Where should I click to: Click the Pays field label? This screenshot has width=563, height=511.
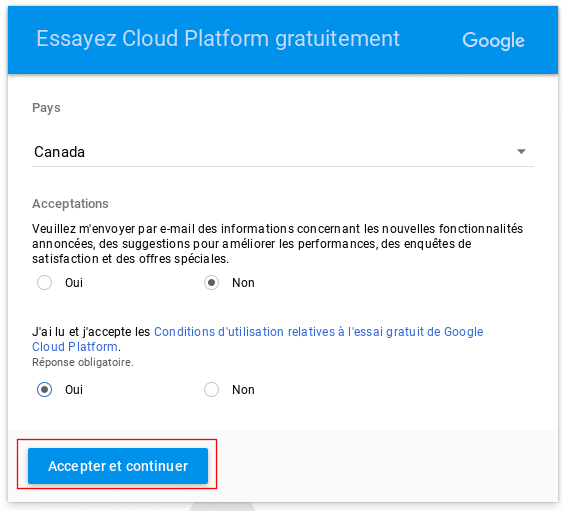[x=46, y=108]
